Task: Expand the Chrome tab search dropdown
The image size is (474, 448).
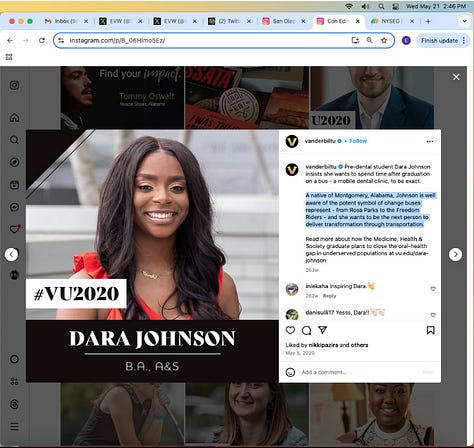Action: [x=464, y=21]
